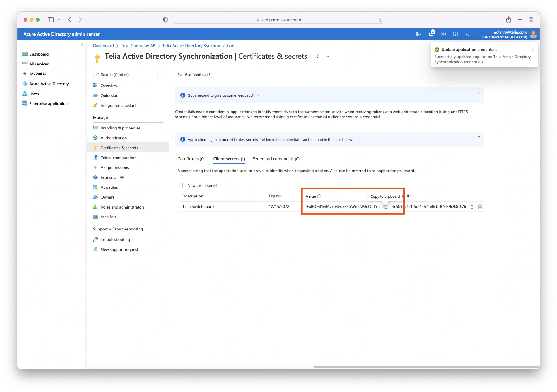Switch to the Certificates (0) tab

(191, 159)
